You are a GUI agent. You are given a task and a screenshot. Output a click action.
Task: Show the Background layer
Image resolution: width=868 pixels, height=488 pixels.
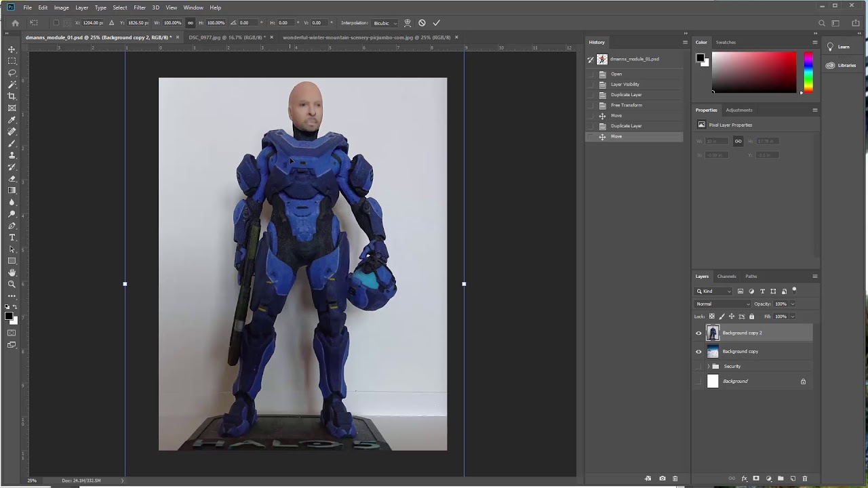coord(698,382)
